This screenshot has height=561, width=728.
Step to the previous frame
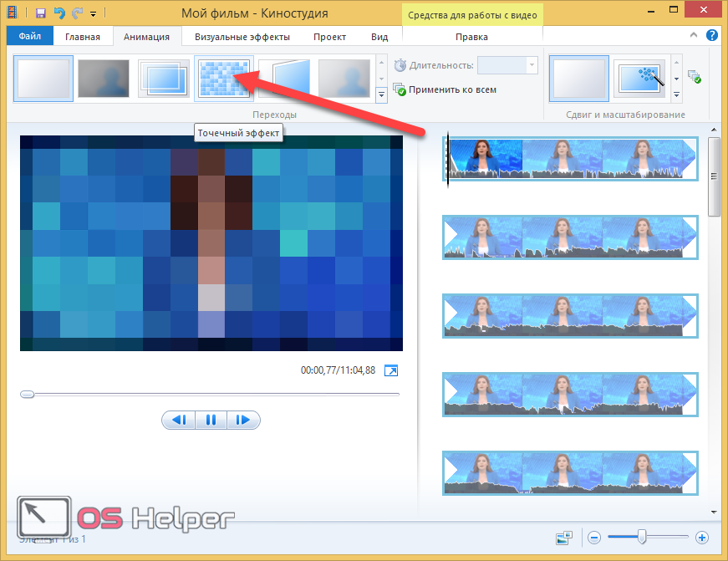click(x=178, y=420)
